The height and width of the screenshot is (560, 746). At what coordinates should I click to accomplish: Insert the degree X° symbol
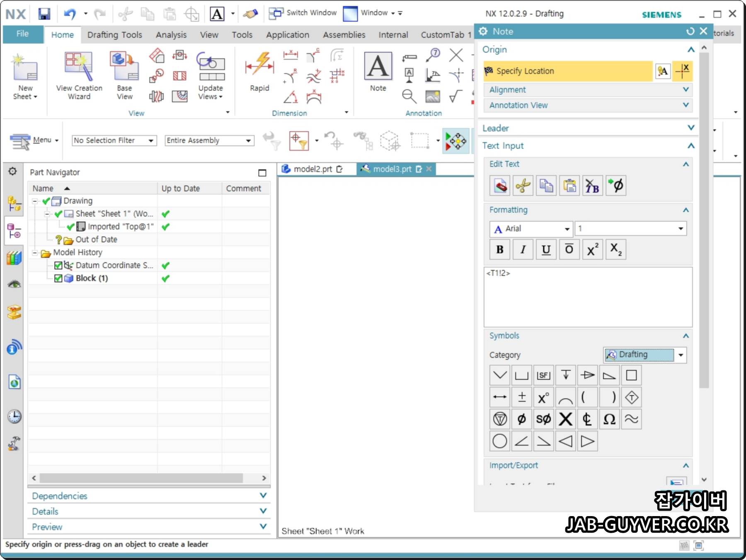(543, 397)
